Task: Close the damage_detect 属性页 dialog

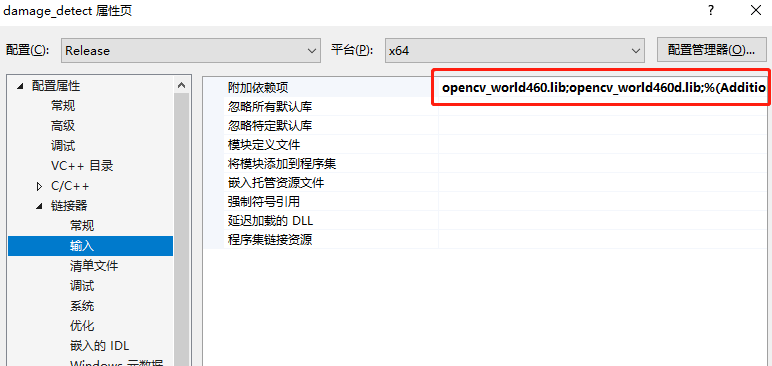Action: coord(756,11)
